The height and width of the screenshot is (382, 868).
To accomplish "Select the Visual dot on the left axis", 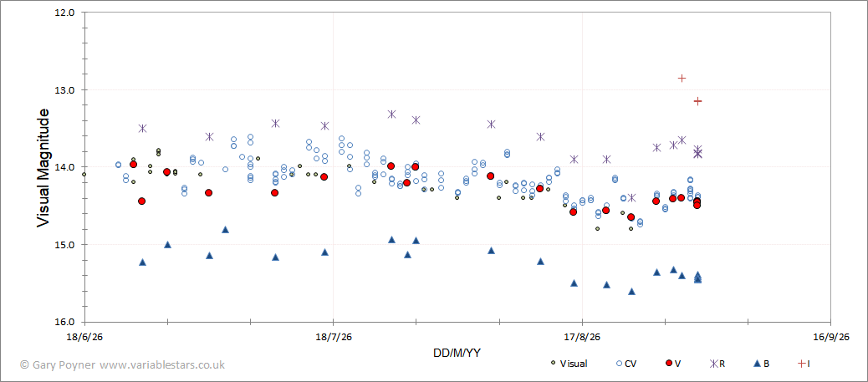I will (x=84, y=175).
